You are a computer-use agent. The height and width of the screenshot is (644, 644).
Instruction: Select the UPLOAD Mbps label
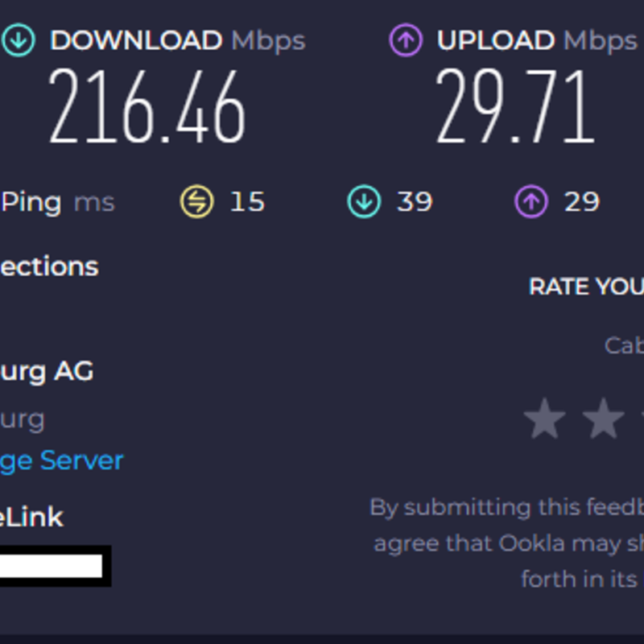(x=536, y=41)
